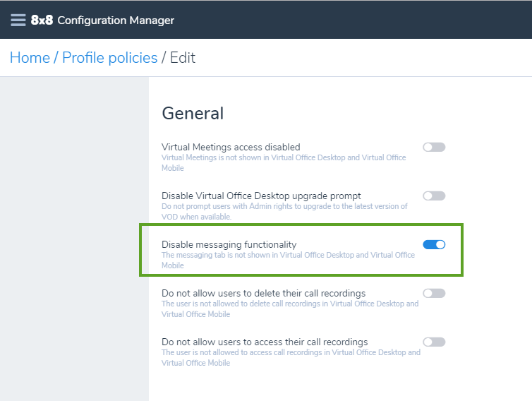The width and height of the screenshot is (532, 401).
Task: Click Disable Virtual Office Desktop upgrade prompt label
Action: 261,196
